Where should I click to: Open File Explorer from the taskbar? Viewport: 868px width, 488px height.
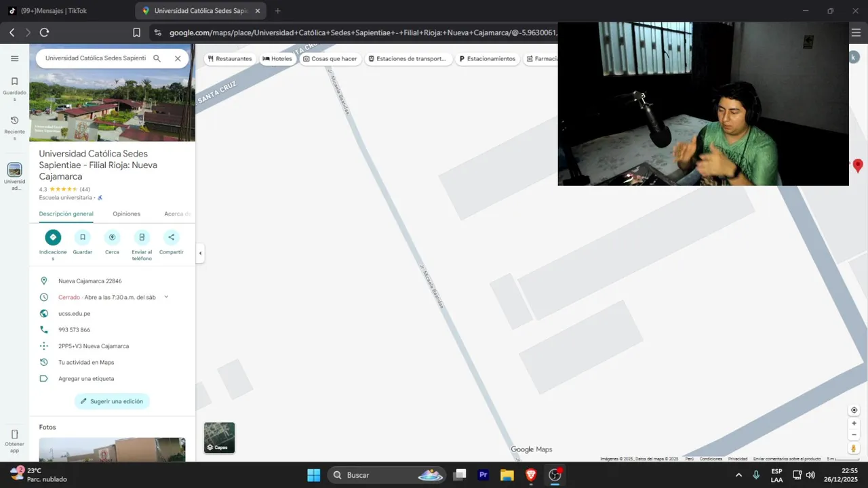pos(507,475)
